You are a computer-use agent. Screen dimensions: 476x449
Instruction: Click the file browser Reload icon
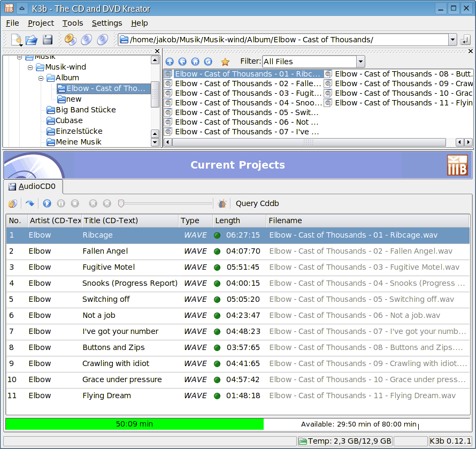208,62
